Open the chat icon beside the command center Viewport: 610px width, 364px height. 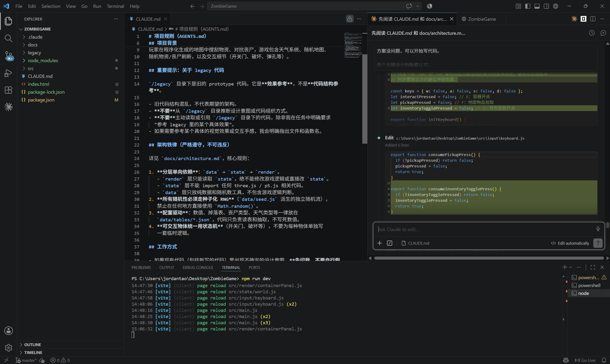409,6
